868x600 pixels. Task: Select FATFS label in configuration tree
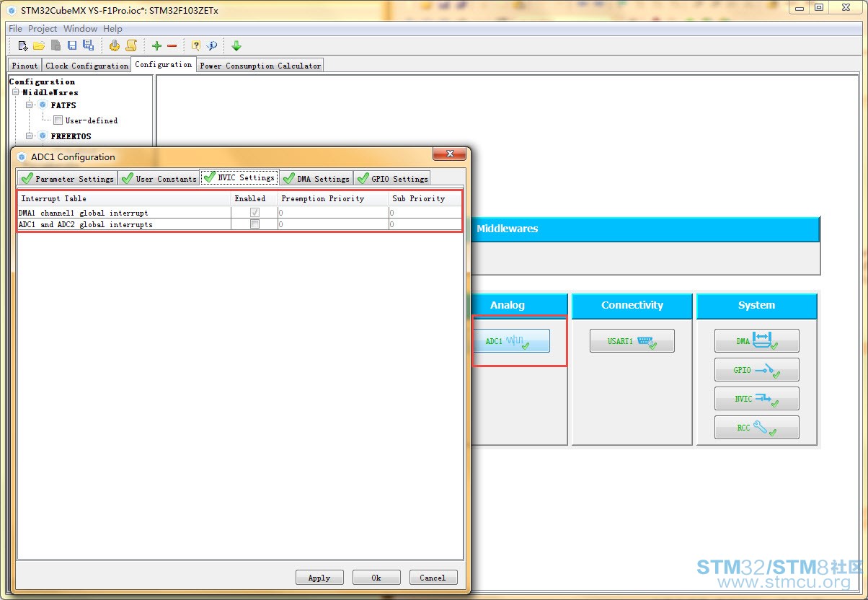[63, 105]
